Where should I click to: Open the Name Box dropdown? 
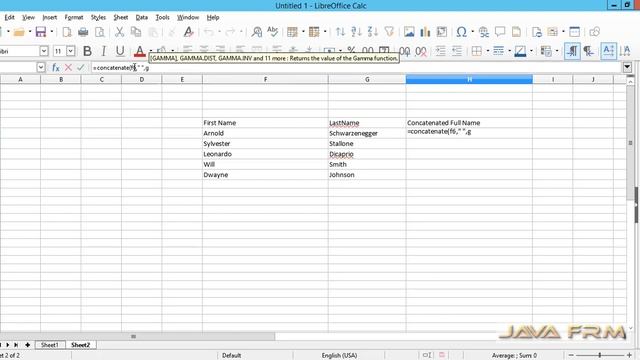(40, 67)
